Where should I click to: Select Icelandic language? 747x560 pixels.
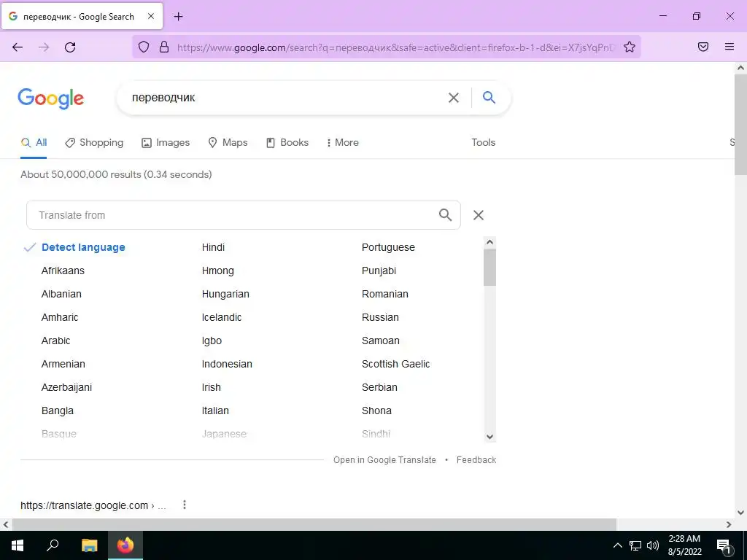(x=222, y=317)
